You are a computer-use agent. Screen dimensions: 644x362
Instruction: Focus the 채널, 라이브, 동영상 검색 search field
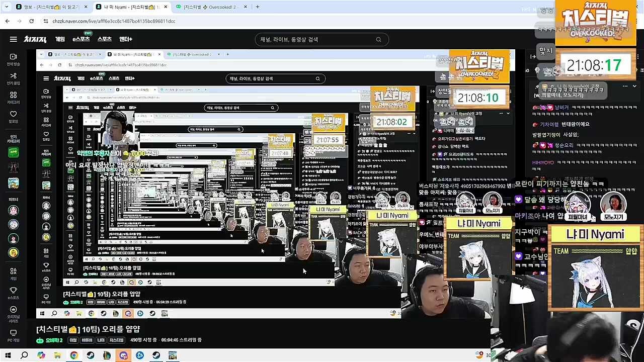(x=317, y=39)
